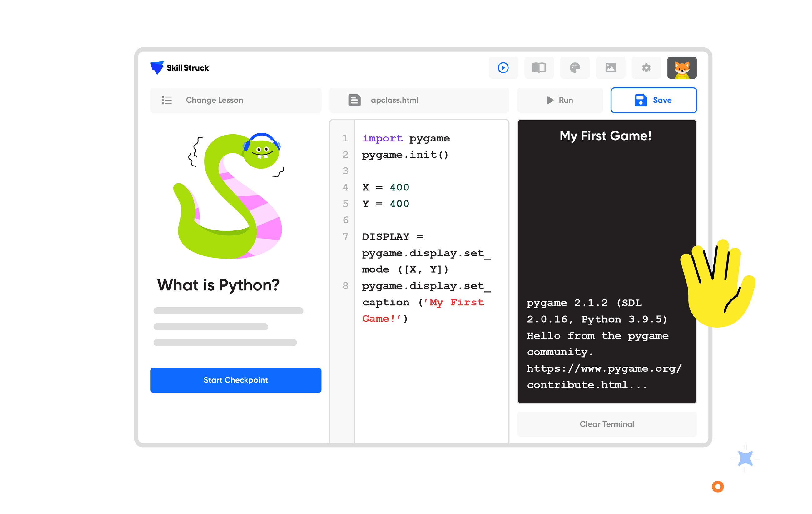Click the pygame.org contribute URL in terminal
The image size is (812, 514).
tap(604, 376)
